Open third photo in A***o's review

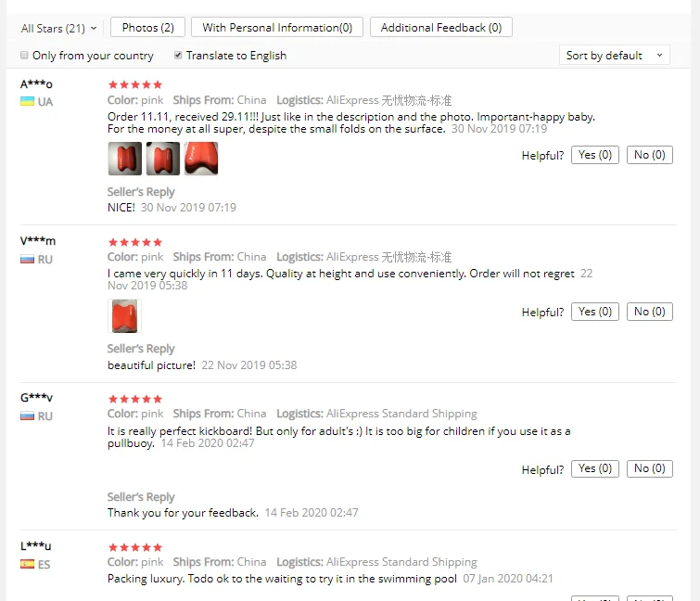[201, 159]
